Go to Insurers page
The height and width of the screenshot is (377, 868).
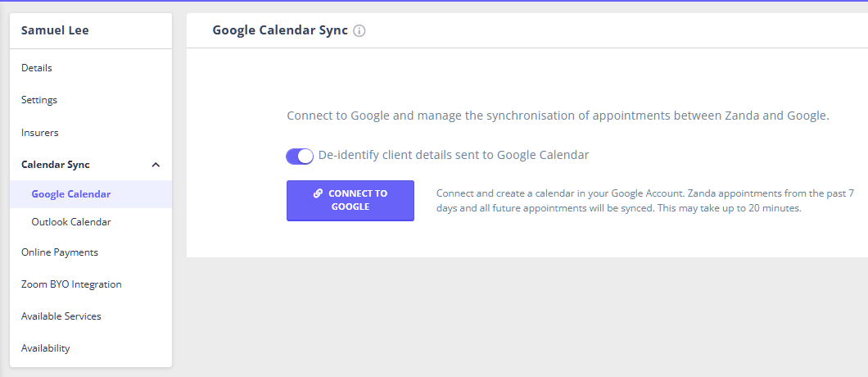tap(40, 133)
